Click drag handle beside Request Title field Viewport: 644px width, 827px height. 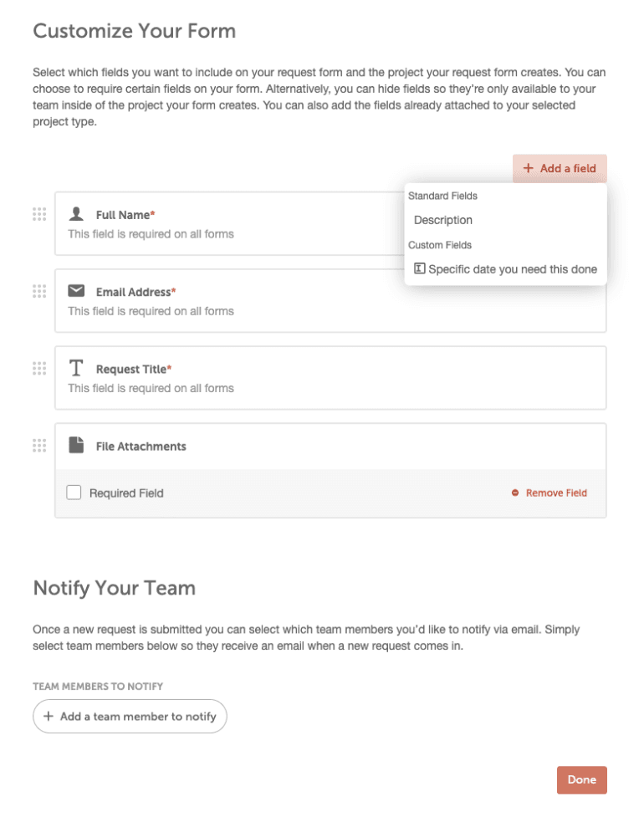click(39, 368)
